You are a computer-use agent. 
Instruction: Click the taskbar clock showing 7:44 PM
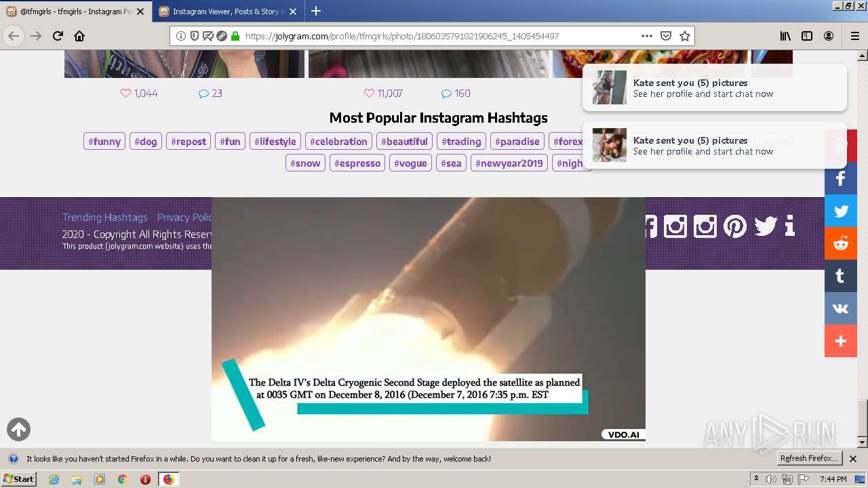pos(833,479)
